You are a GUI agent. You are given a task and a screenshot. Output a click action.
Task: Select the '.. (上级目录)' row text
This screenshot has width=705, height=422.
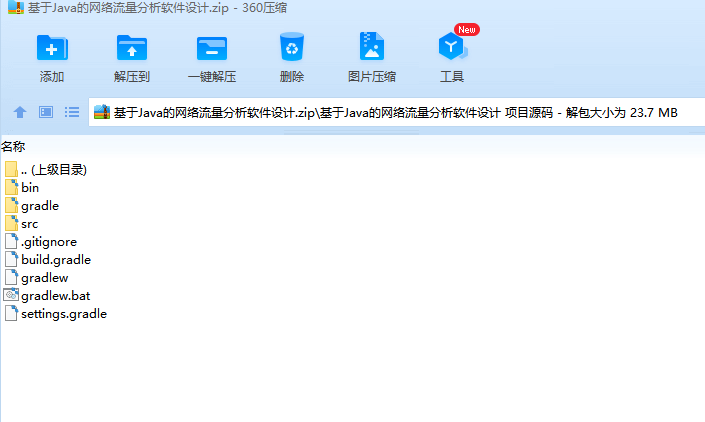tap(54, 170)
